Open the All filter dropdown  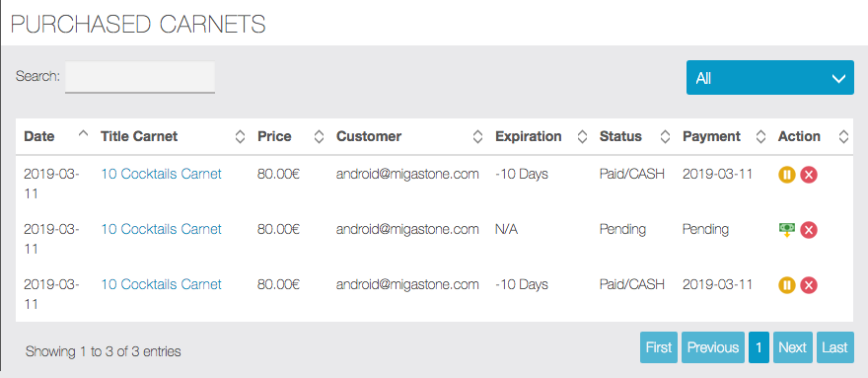coord(770,78)
